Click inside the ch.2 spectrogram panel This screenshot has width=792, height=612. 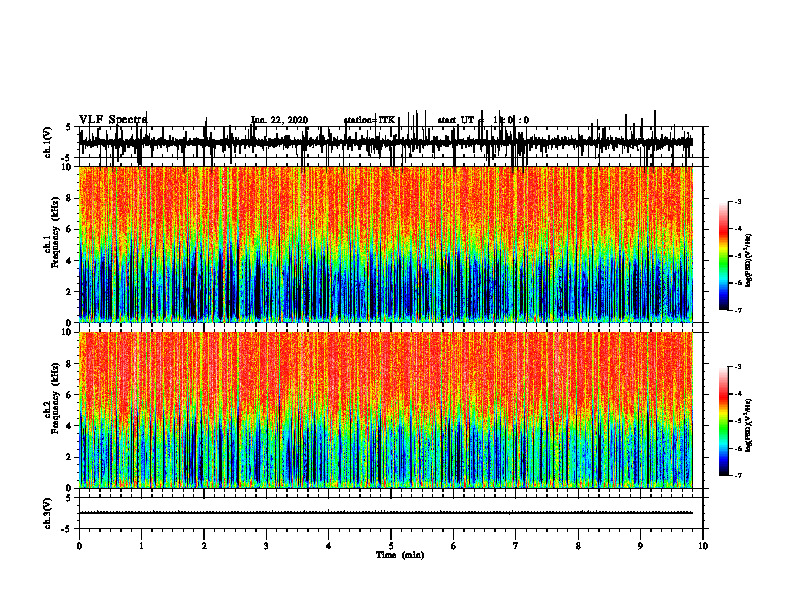click(386, 410)
